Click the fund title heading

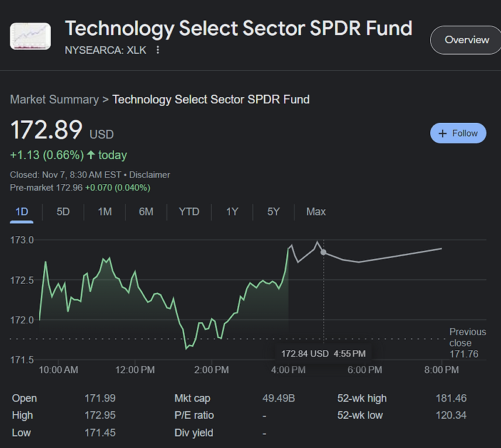(239, 28)
